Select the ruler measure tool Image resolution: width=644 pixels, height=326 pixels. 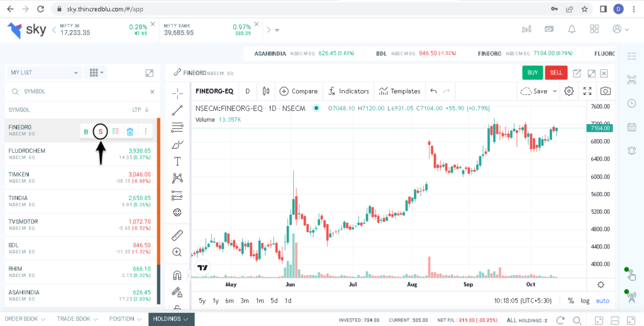pos(177,235)
